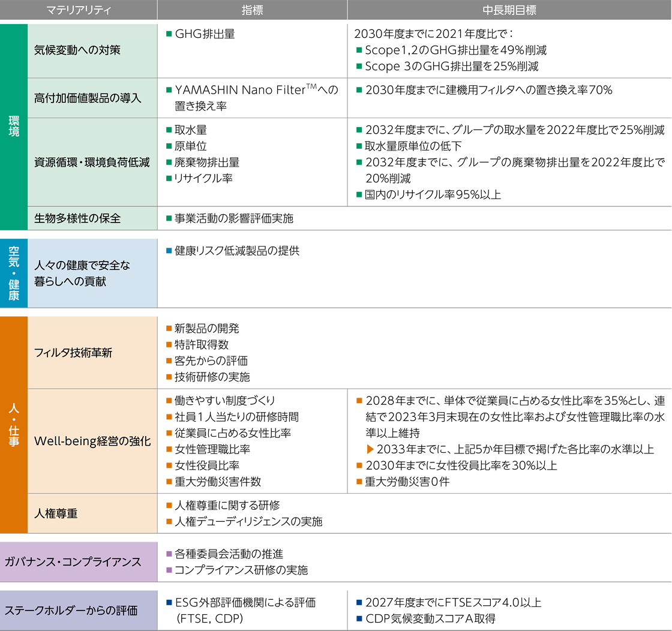
Task: Click the orange 人・仕事 category bar
Action: tap(13, 425)
